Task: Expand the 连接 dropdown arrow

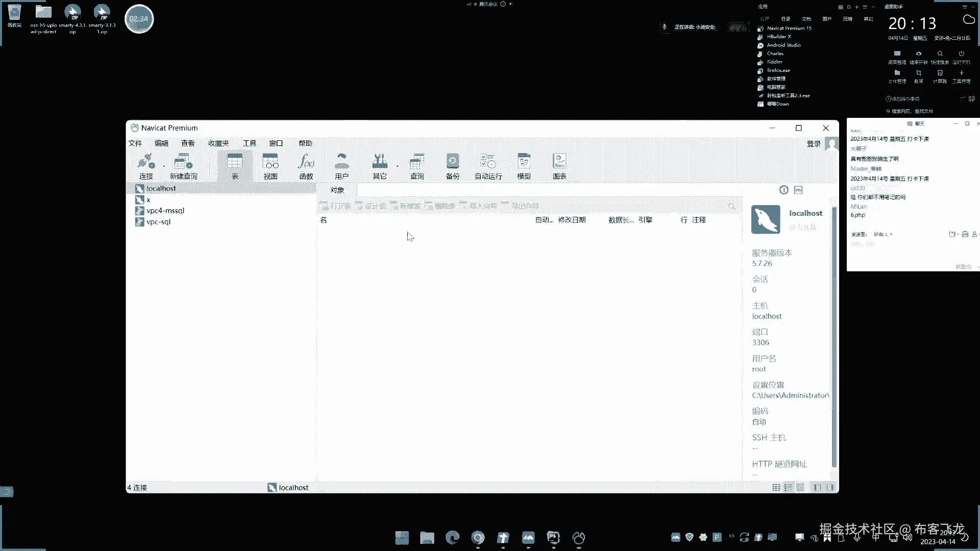Action: pos(164,166)
